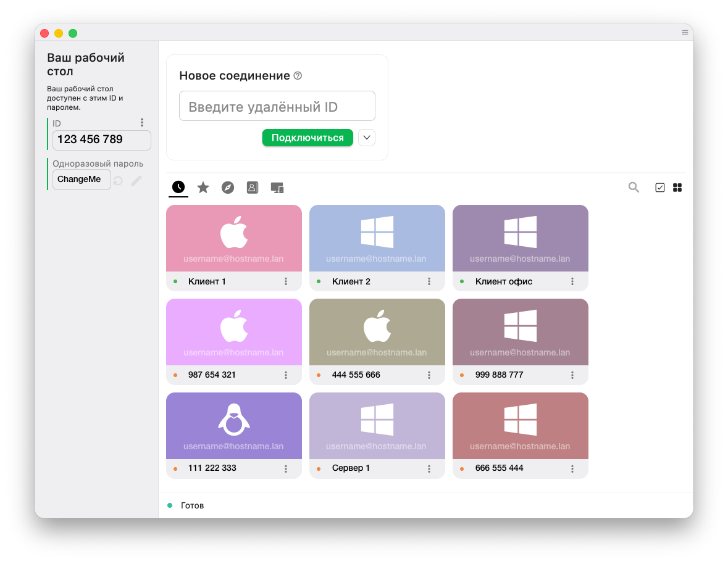This screenshot has height=564, width=728.
Task: Click the search magnifier icon
Action: click(634, 188)
